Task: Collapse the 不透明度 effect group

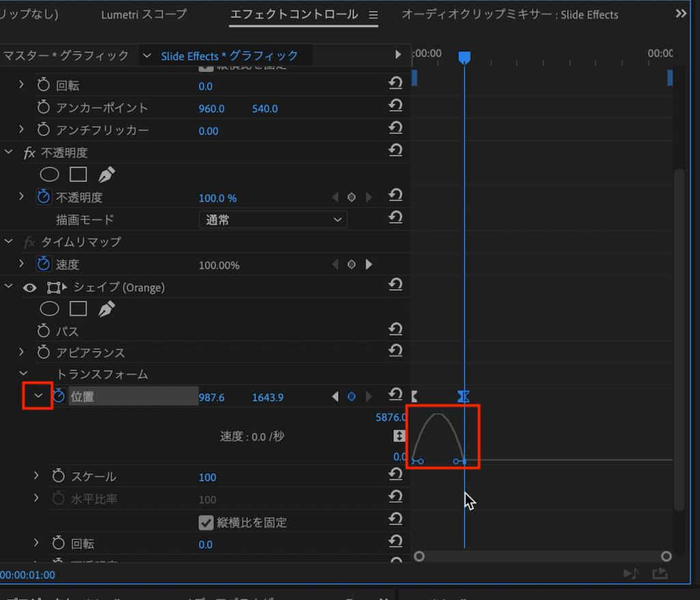Action: click(8, 152)
